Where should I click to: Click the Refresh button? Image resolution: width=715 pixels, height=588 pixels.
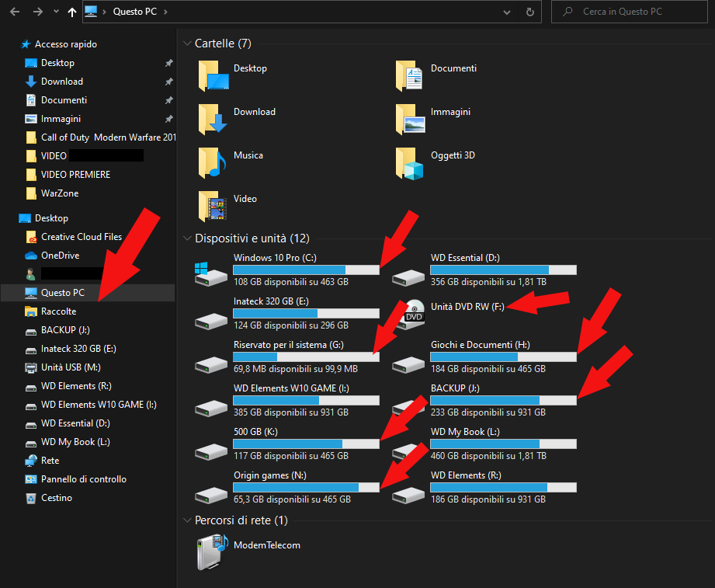(530, 12)
